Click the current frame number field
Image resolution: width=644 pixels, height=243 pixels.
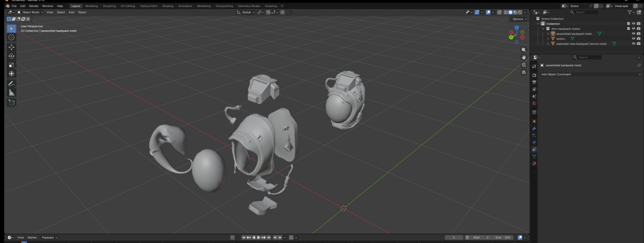pos(454,238)
